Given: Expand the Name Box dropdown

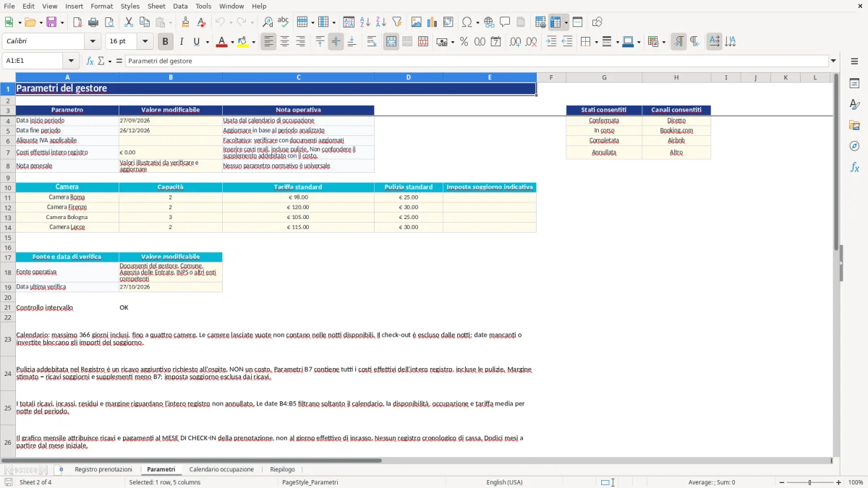Looking at the screenshot, I should point(71,61).
